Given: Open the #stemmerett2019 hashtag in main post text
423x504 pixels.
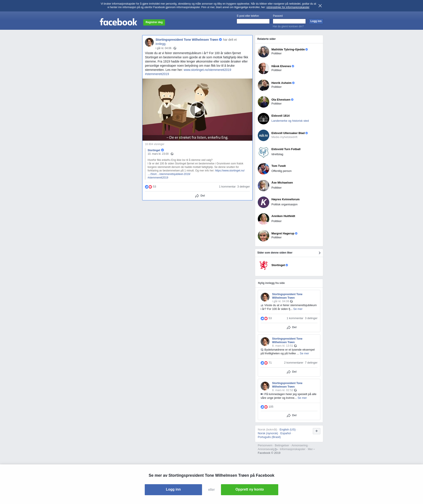Looking at the screenshot, I should 157,74.
